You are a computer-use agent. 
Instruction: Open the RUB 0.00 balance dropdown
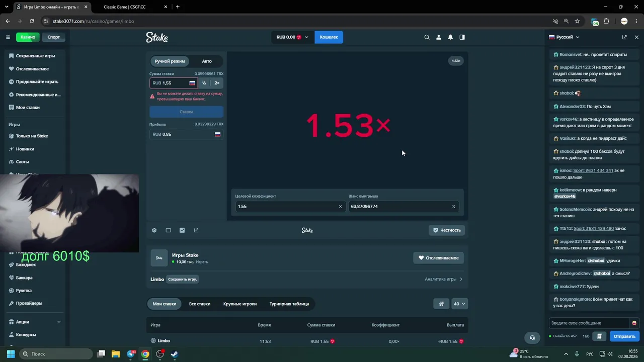tap(292, 37)
